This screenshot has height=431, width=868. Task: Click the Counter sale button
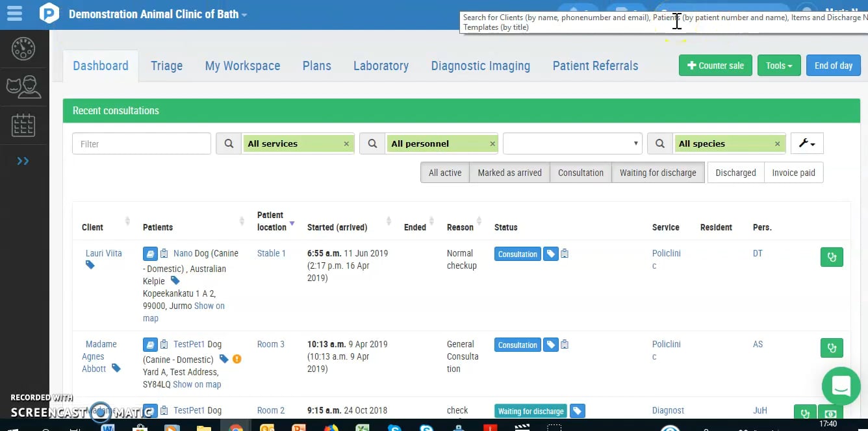[715, 66]
